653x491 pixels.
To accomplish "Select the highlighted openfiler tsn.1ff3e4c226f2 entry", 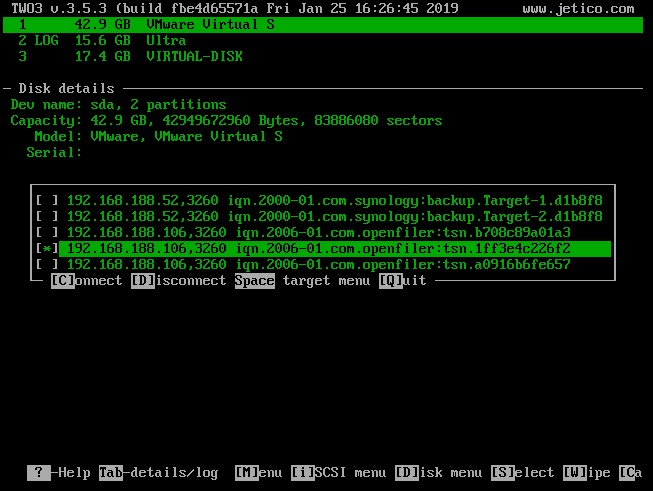I will (335, 248).
